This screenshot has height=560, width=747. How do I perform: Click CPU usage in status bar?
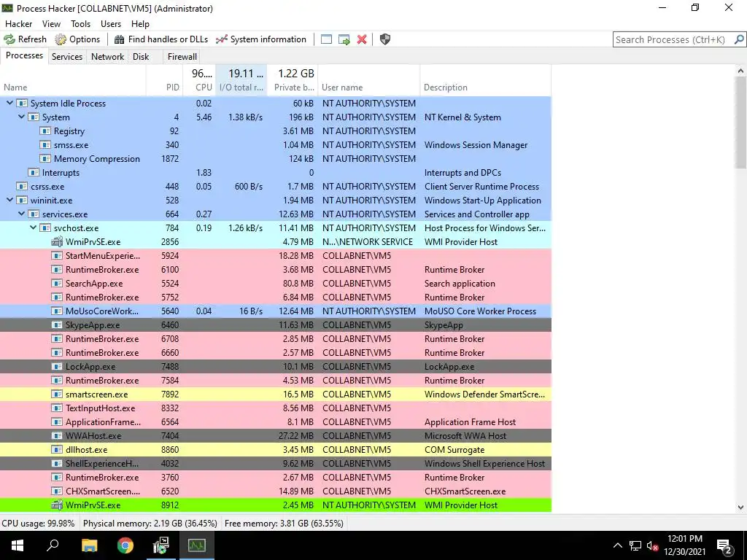(38, 524)
